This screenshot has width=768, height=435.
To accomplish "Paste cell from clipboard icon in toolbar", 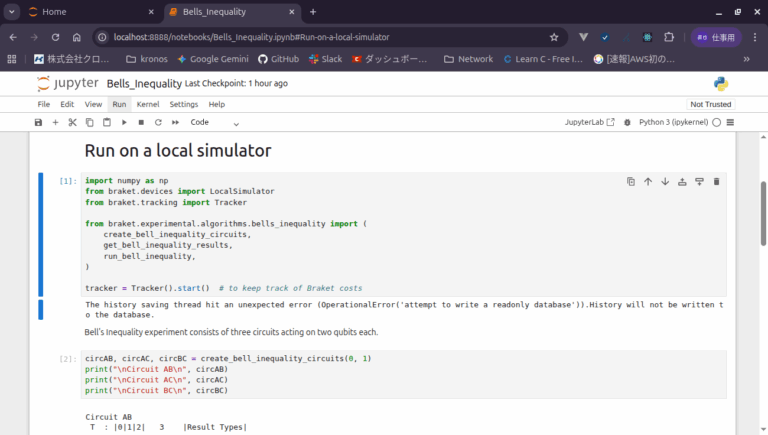I will pyautogui.click(x=107, y=122).
